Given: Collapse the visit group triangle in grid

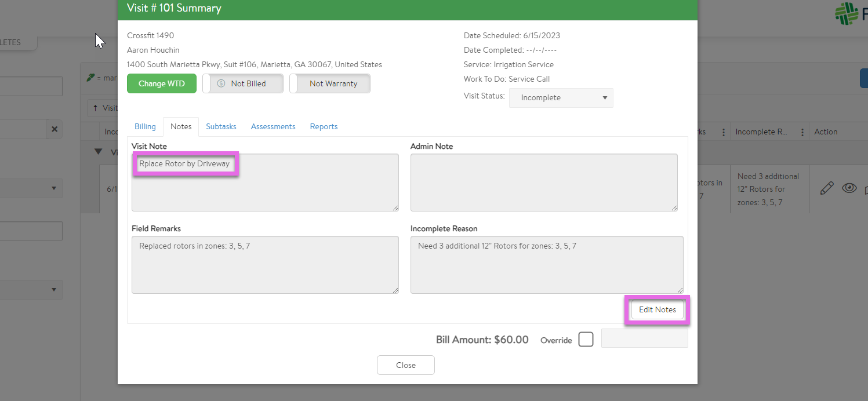Looking at the screenshot, I should tap(99, 152).
